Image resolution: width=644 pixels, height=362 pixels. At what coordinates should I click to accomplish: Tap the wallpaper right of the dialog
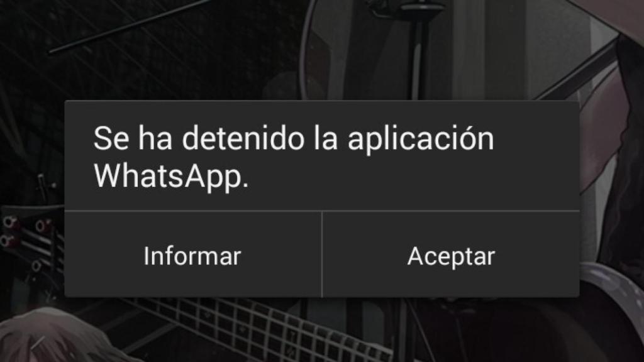[612, 197]
